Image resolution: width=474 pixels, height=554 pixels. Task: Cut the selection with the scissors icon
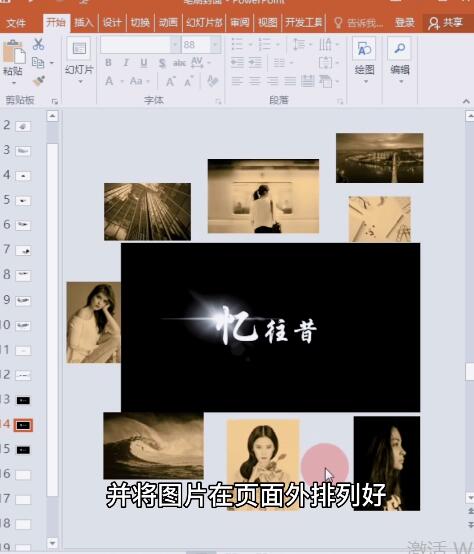tap(38, 44)
